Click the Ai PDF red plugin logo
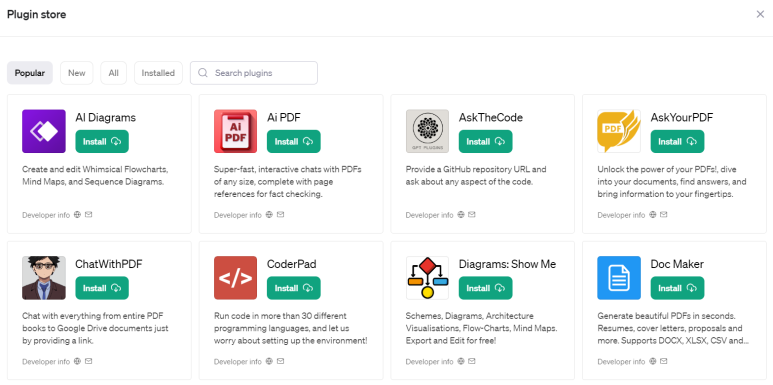The image size is (773, 385). [x=236, y=131]
